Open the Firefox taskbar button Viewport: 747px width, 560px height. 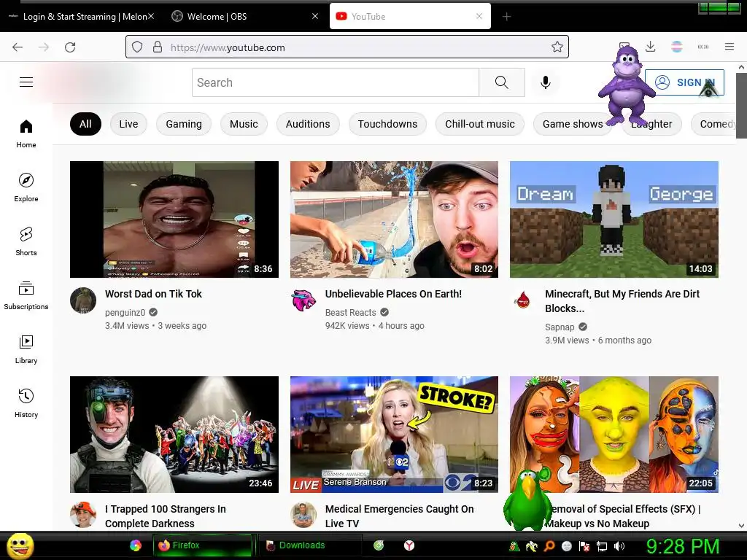click(203, 545)
